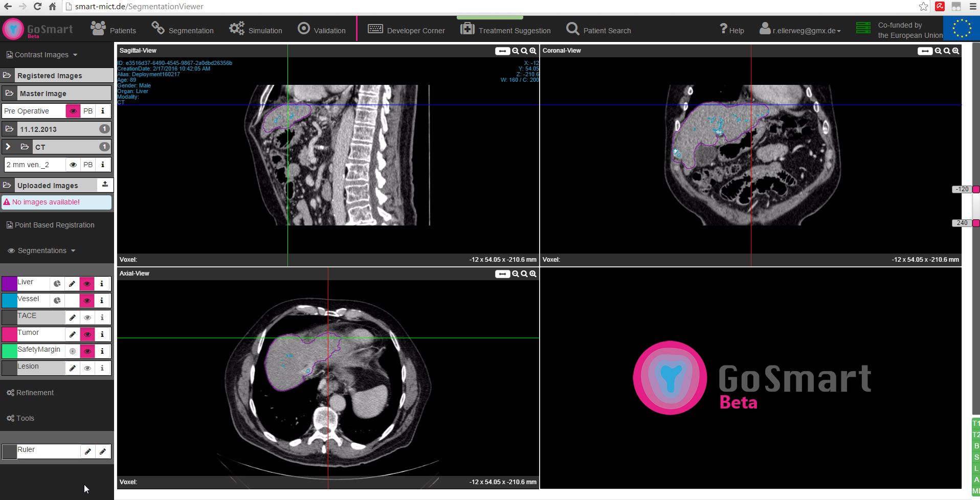Show the Lesion segmentation overlay
This screenshot has width=980, height=500.
[87, 368]
